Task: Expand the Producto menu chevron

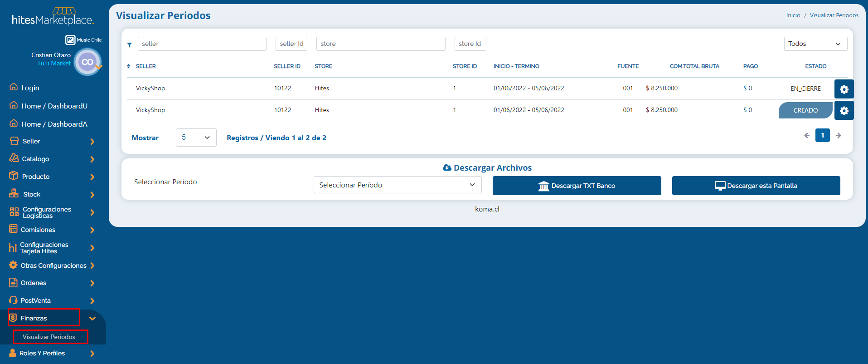Action: [92, 177]
